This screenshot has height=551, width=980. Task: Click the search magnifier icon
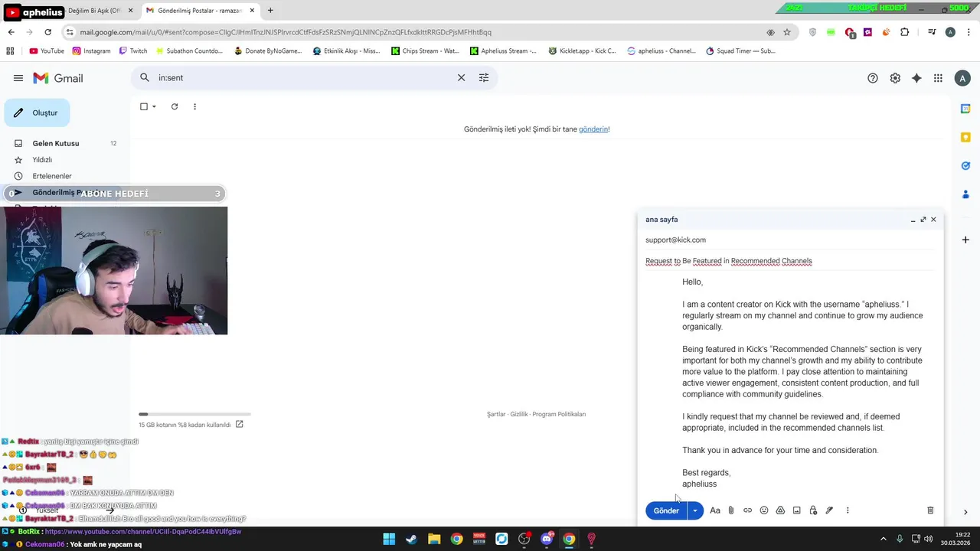[145, 77]
